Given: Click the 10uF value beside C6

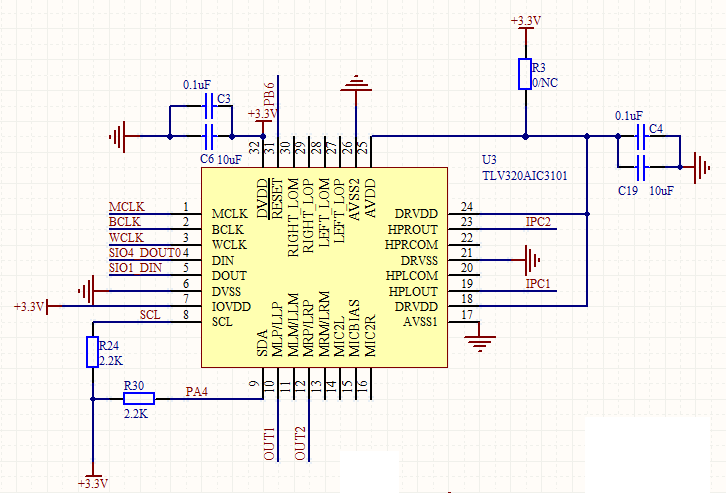Looking at the screenshot, I should click(230, 160).
